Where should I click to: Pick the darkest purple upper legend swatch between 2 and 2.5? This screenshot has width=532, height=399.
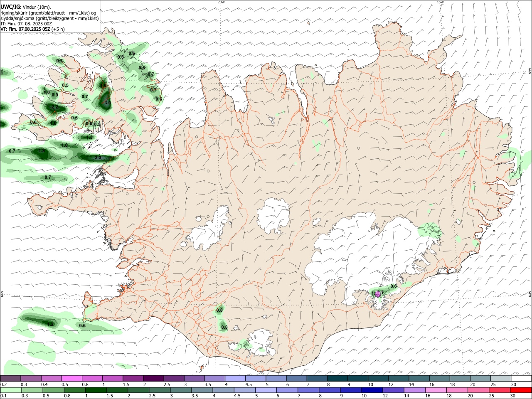click(x=153, y=378)
